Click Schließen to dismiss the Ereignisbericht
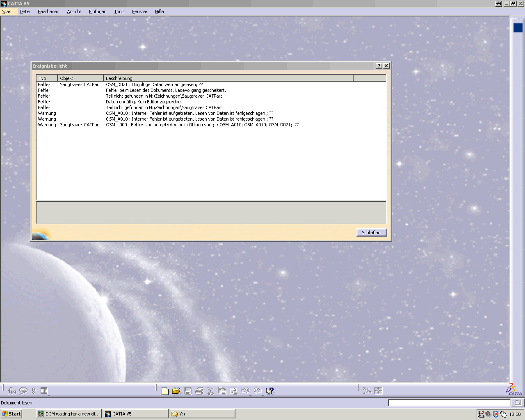 coord(371,233)
